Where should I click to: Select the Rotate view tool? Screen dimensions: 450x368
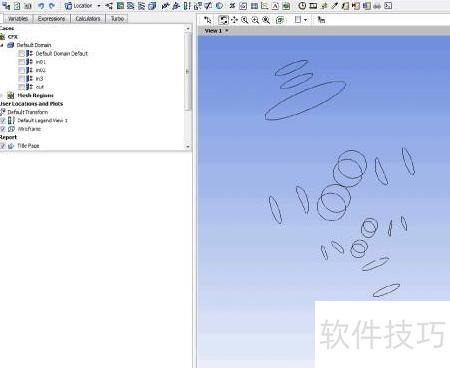point(223,20)
